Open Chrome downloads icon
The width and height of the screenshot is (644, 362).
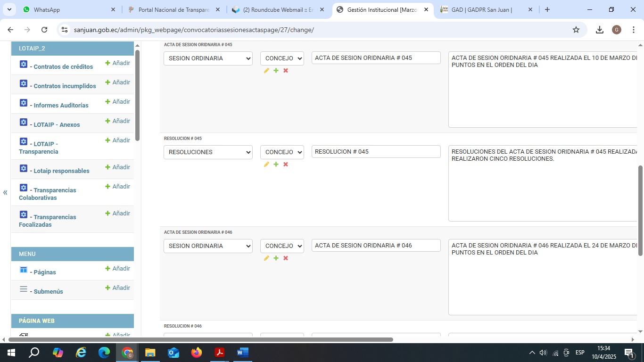pyautogui.click(x=599, y=30)
